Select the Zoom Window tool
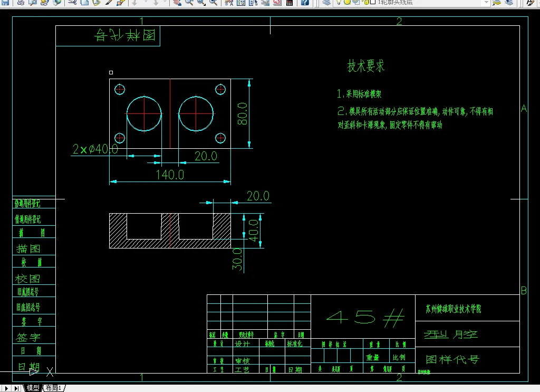The height and width of the screenshot is (392, 540). point(201,3)
